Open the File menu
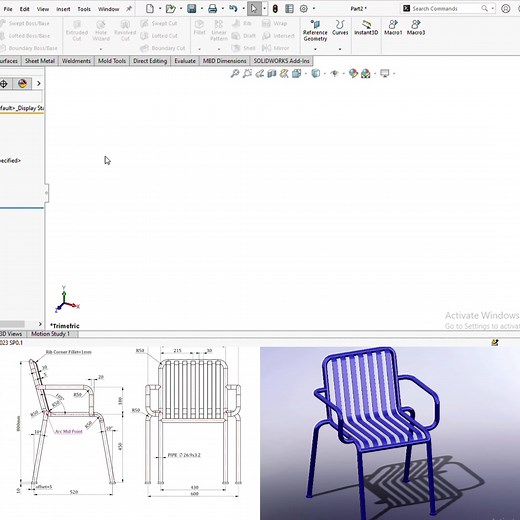 click(8, 9)
